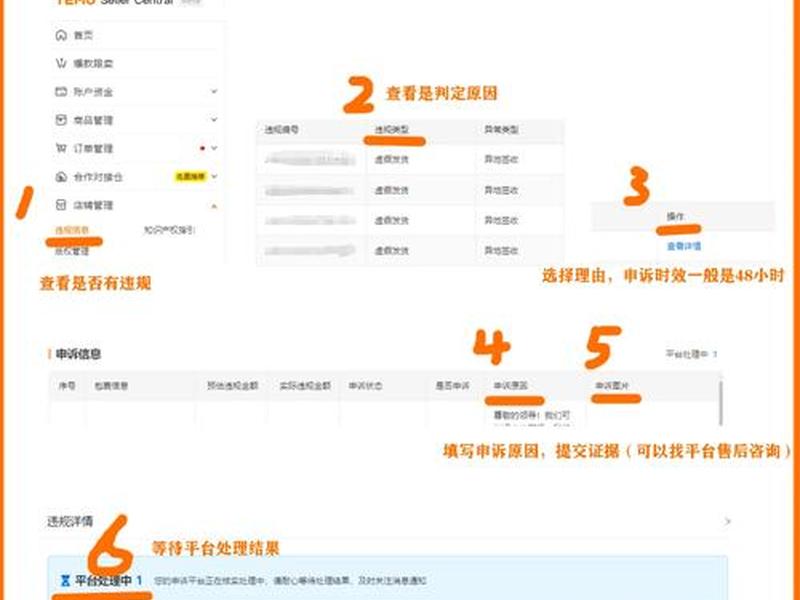Click the home icon in the sidebar

coord(61,35)
